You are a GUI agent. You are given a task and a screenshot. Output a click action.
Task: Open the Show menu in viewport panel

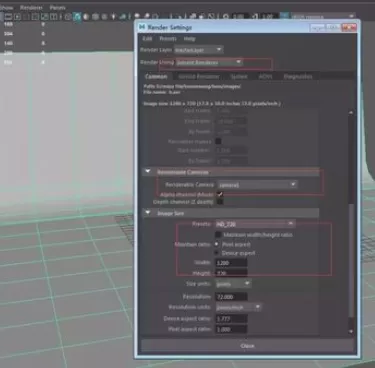pos(7,7)
